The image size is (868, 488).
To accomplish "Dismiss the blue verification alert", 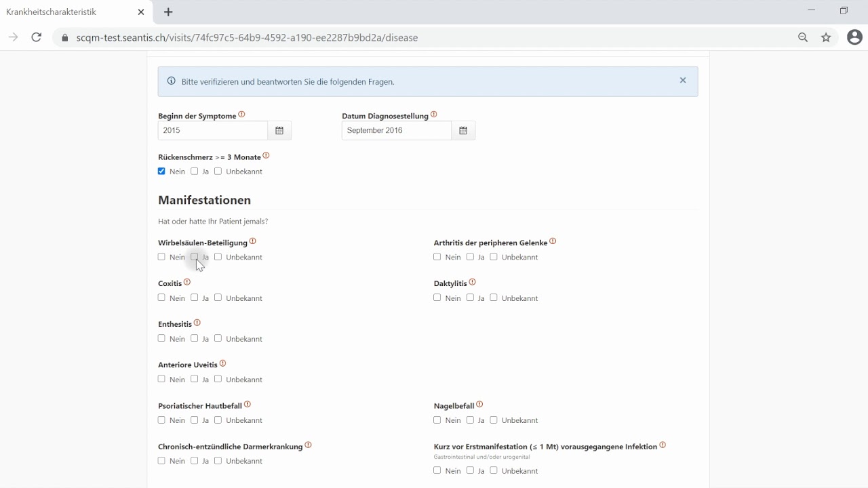I will [x=683, y=80].
